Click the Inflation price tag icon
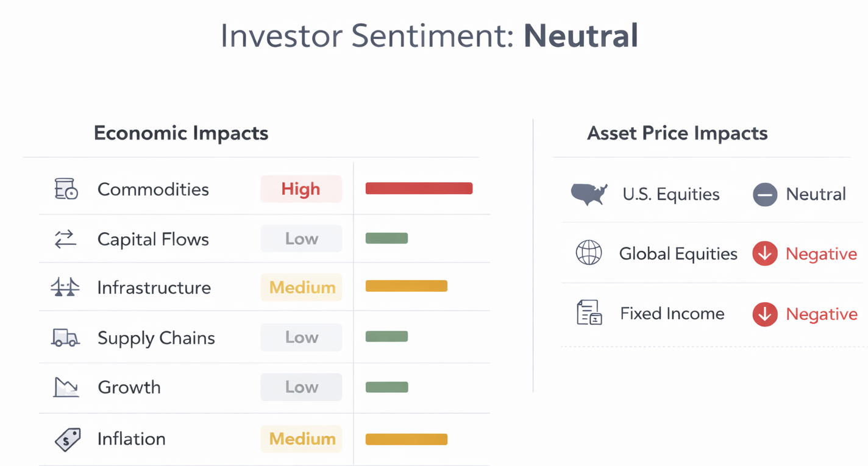The height and width of the screenshot is (466, 868). (x=68, y=439)
